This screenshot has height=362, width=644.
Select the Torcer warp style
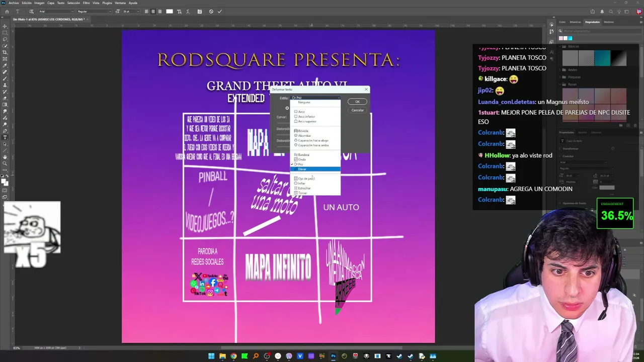tap(315, 193)
